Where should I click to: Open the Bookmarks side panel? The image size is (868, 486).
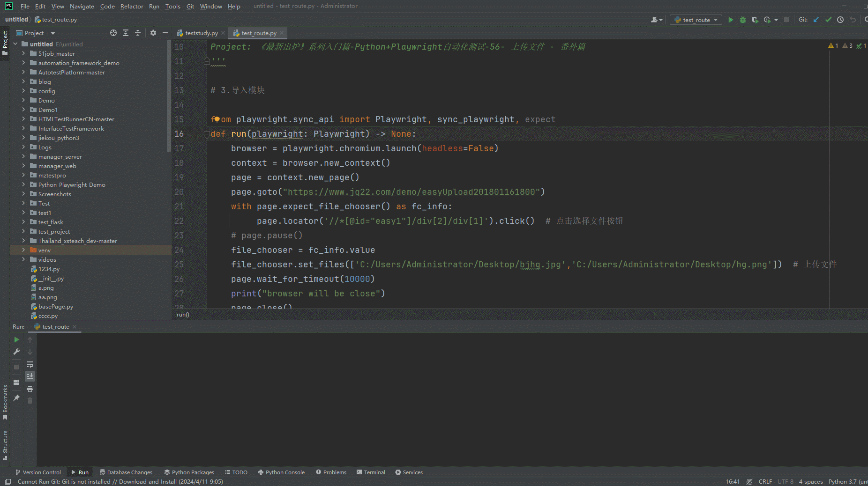(5, 402)
